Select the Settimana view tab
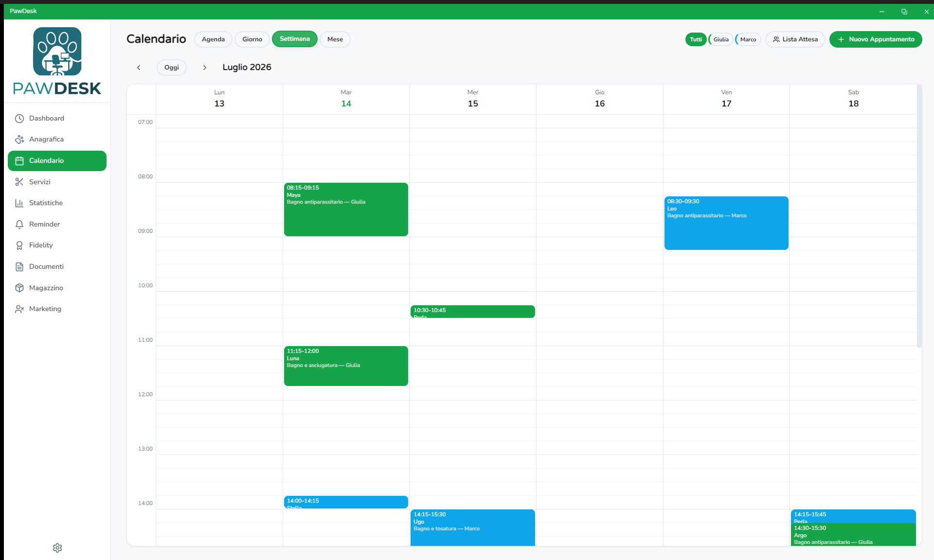 pos(295,39)
